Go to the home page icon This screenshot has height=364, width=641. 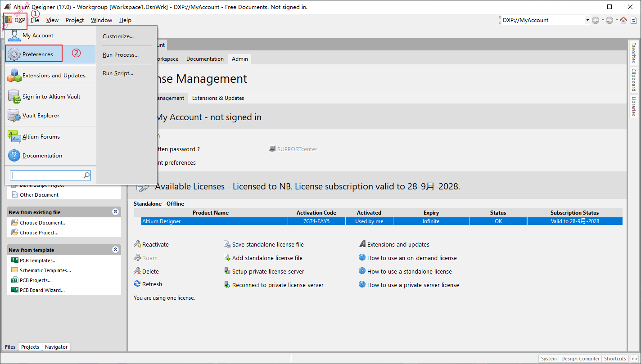pos(623,20)
